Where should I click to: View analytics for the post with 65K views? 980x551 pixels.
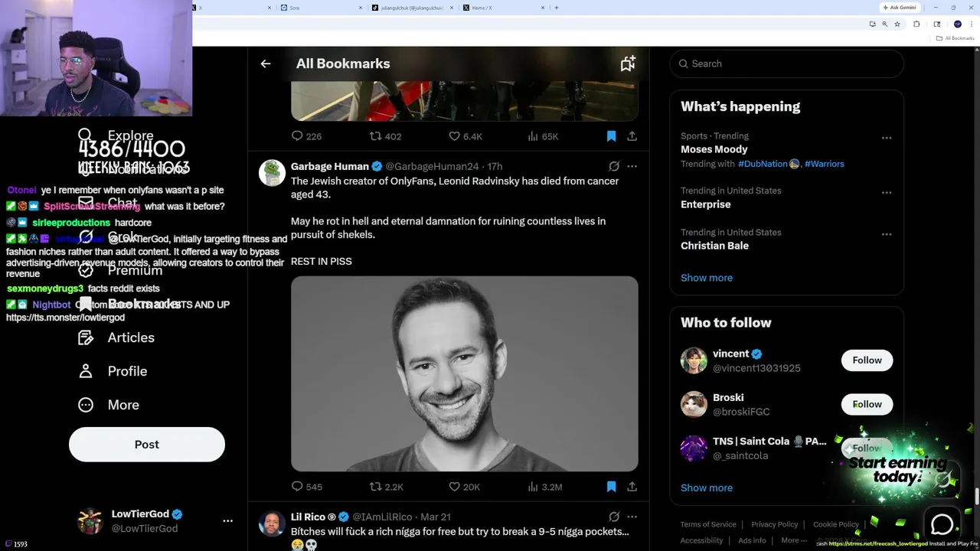(x=543, y=136)
